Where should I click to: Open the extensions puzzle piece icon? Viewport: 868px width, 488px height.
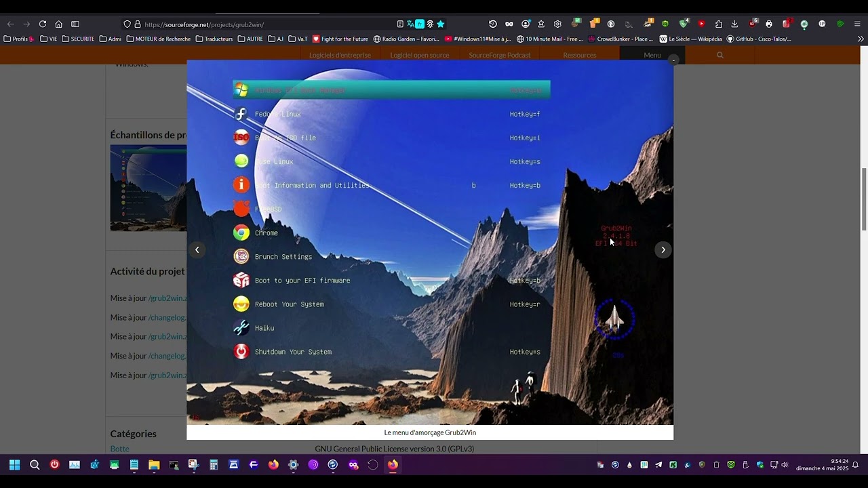[719, 24]
